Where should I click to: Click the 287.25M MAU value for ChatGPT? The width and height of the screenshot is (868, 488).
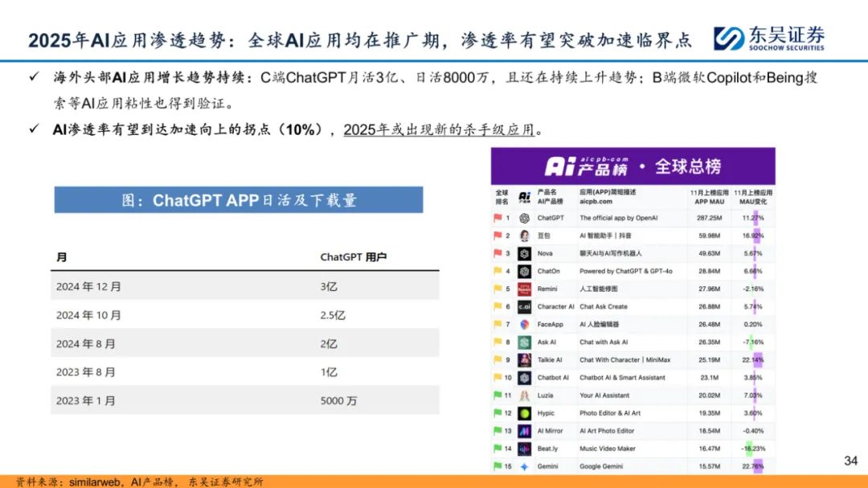[x=709, y=218]
